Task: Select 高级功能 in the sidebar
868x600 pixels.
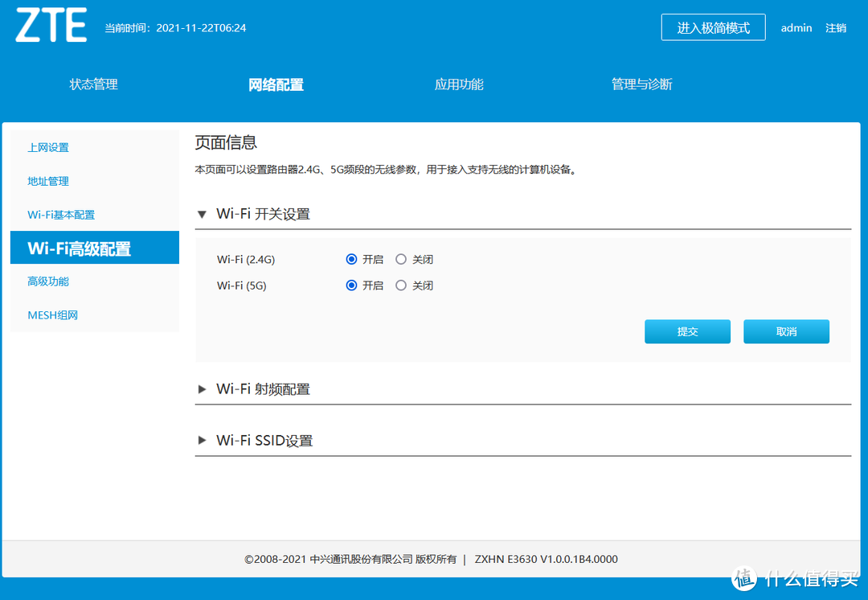Action: pos(47,281)
